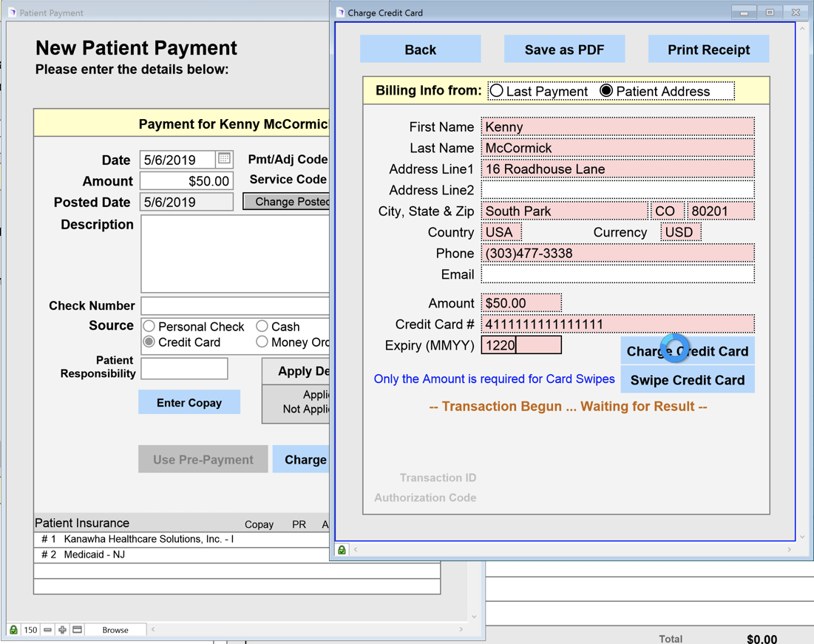814x644 pixels.
Task: Open the Browse mode pop-up menu
Action: tap(115, 630)
